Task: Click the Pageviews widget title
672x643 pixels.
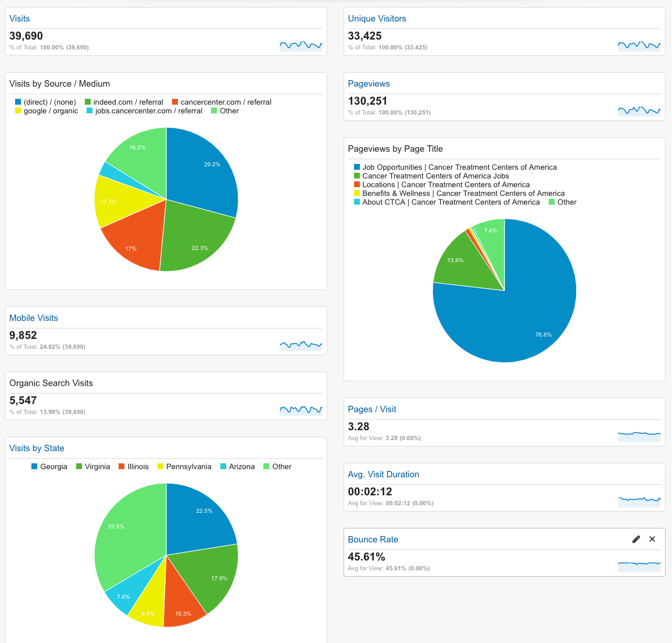Action: click(x=369, y=84)
